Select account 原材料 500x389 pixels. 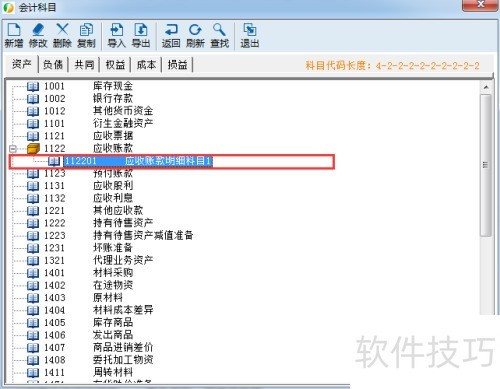click(x=108, y=298)
